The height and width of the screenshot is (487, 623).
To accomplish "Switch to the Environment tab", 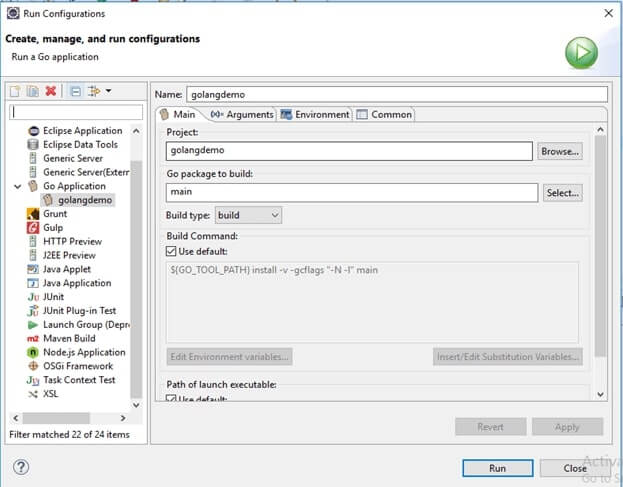I will [315, 115].
